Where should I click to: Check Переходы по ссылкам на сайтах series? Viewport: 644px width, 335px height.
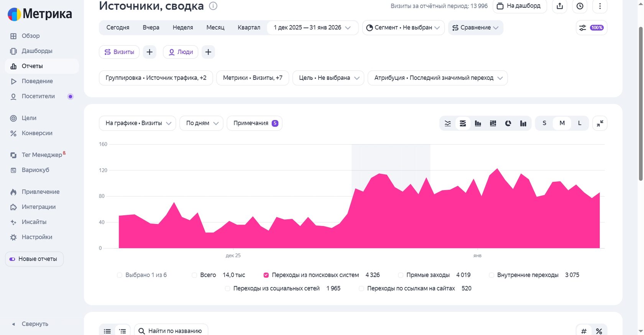(x=361, y=289)
